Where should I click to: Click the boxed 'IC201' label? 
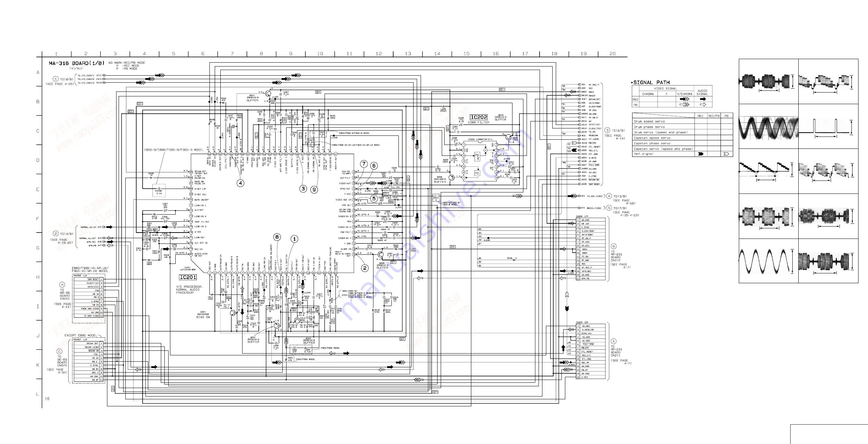pos(188,277)
